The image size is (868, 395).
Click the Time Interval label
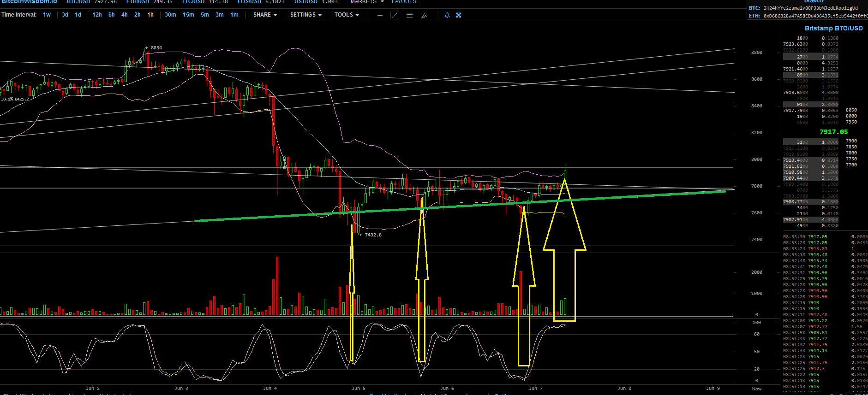point(19,15)
